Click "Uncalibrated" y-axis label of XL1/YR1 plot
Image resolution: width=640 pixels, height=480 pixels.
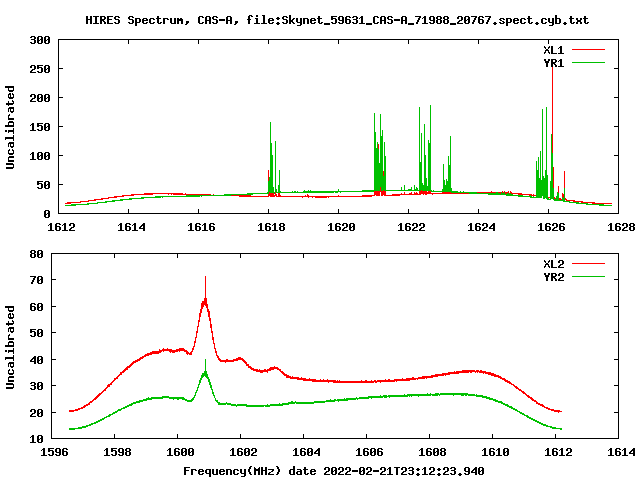(10, 127)
